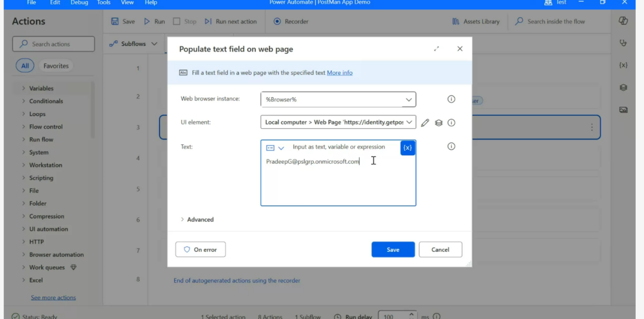The width and height of the screenshot is (644, 319).
Task: Expand the dialog with the resize arrows icon
Action: [436, 49]
